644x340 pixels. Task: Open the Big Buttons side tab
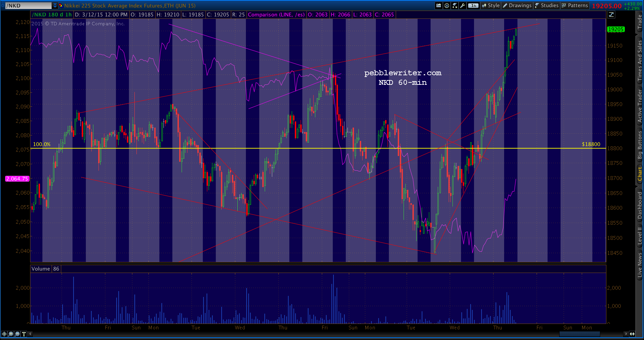coord(640,145)
